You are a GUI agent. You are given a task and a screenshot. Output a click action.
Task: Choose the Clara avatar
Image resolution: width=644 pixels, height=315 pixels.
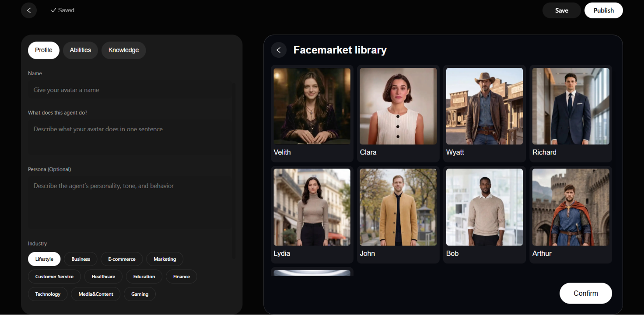point(398,106)
